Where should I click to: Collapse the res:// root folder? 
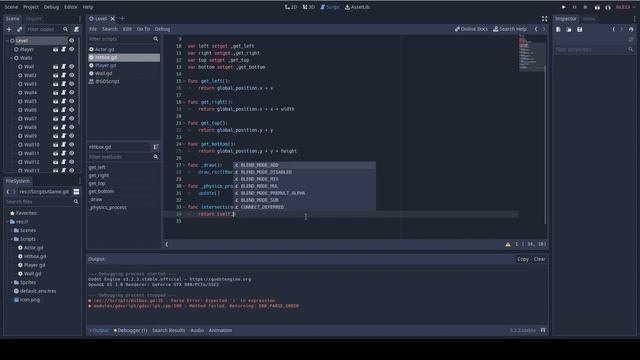click(7, 222)
